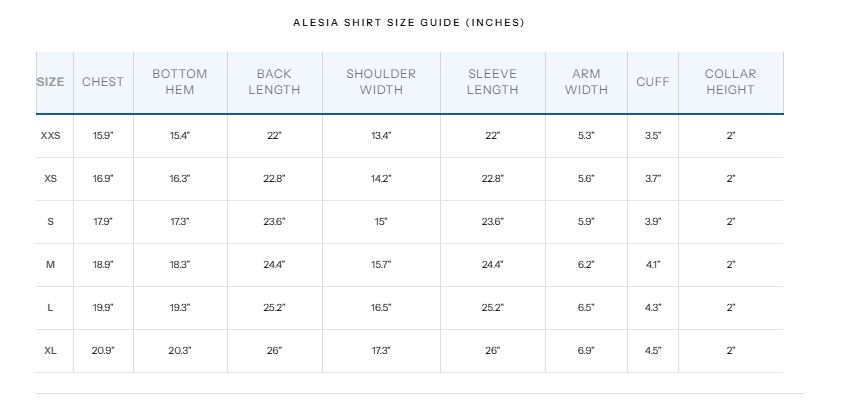The width and height of the screenshot is (844, 409).
Task: Select the XXS size row label
Action: pos(51,136)
